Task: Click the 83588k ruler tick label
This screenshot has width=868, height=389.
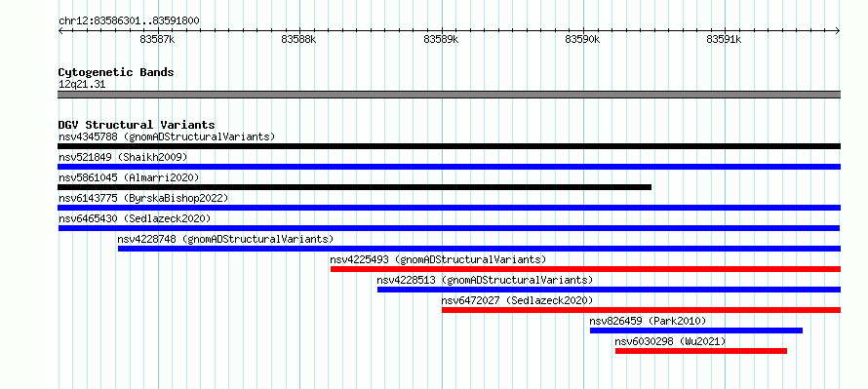Action: point(299,39)
